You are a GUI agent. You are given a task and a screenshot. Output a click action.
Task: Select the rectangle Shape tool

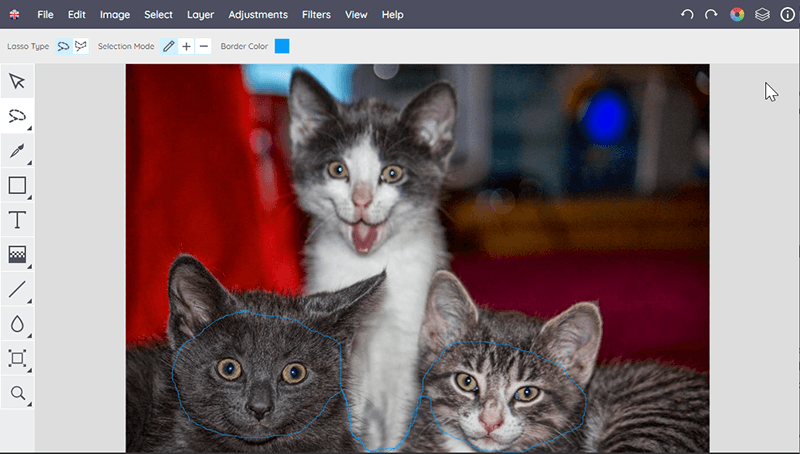point(17,185)
